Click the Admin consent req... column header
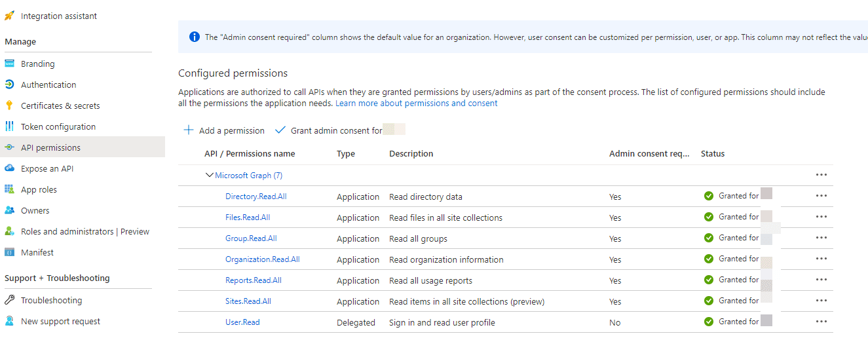 click(x=649, y=154)
